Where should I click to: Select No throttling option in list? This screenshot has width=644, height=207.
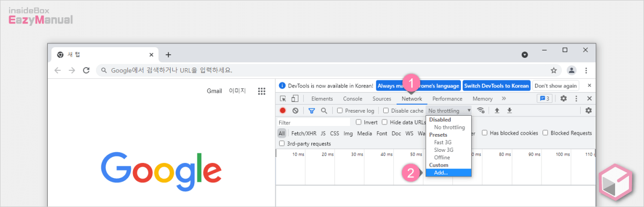pyautogui.click(x=449, y=127)
